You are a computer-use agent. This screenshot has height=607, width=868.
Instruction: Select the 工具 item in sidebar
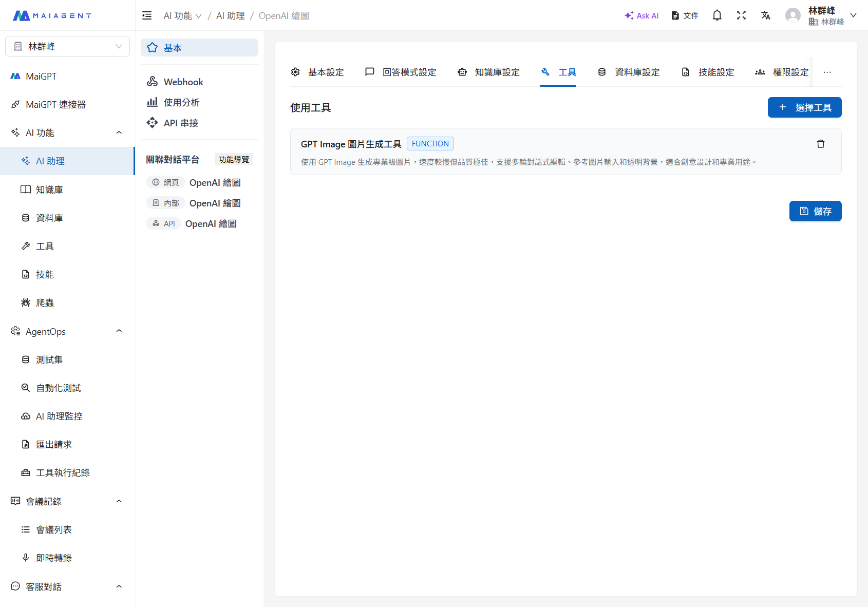tap(45, 245)
